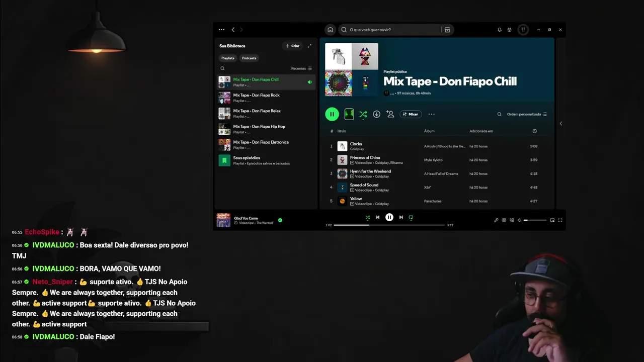
Task: Seek along the song progress bar
Action: click(x=389, y=225)
